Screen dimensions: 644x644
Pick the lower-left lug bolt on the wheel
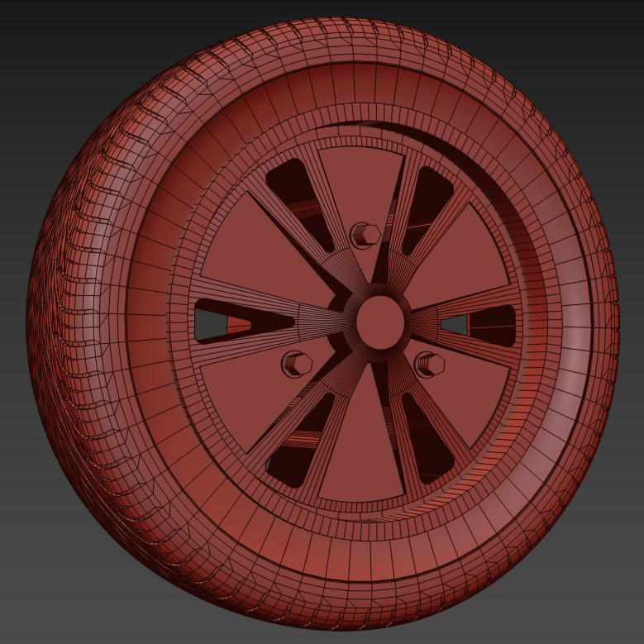297,365
